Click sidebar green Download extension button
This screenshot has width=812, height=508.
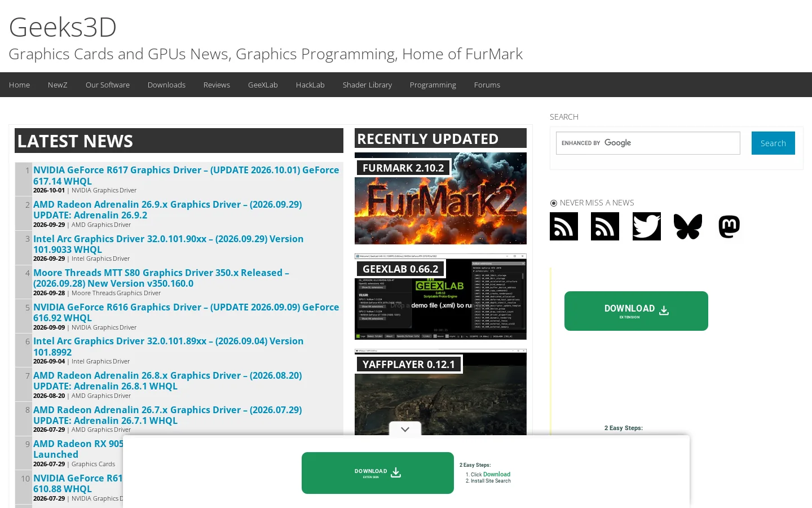pos(636,311)
